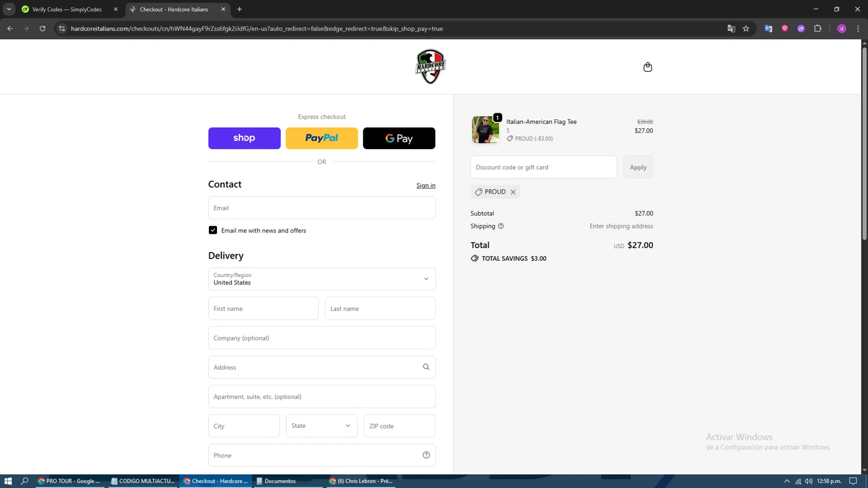Click the Discount code or gift card field
Image resolution: width=868 pixels, height=488 pixels.
point(543,167)
